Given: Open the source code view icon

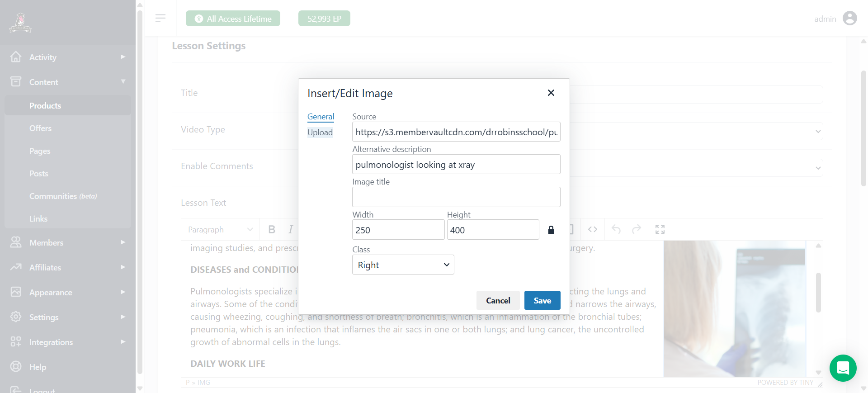Looking at the screenshot, I should click(593, 229).
